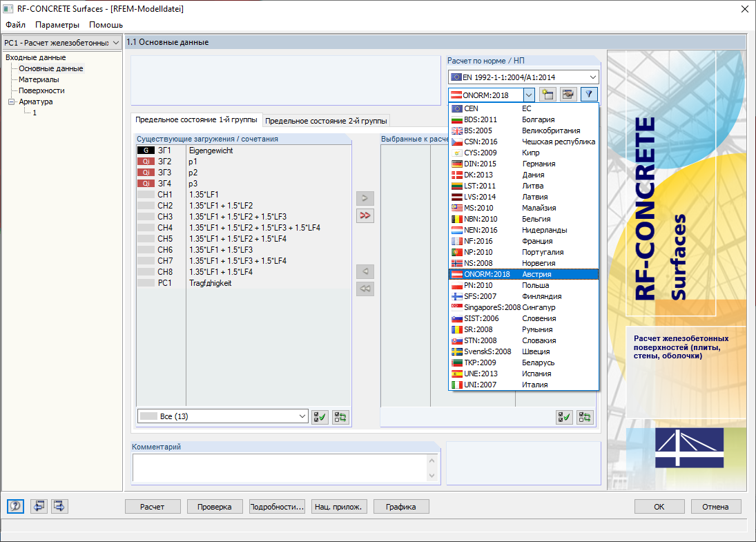Switch to Предельное состояние 2-й группы tab

326,121
